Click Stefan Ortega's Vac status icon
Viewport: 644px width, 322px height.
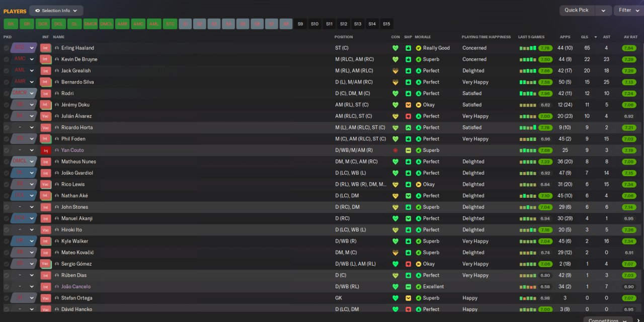(x=46, y=298)
